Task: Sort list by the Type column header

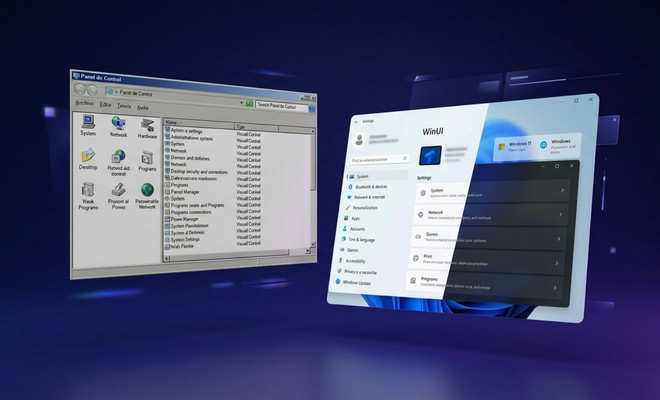Action: tap(256, 127)
